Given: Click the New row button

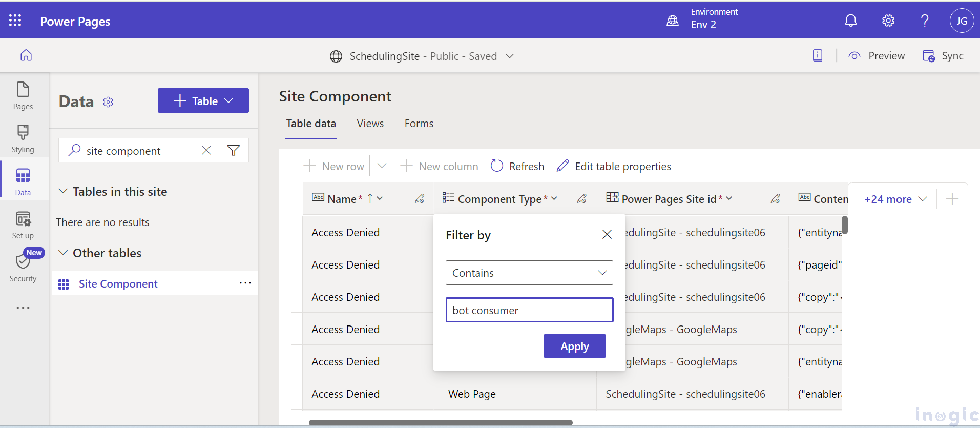Looking at the screenshot, I should click(x=334, y=166).
